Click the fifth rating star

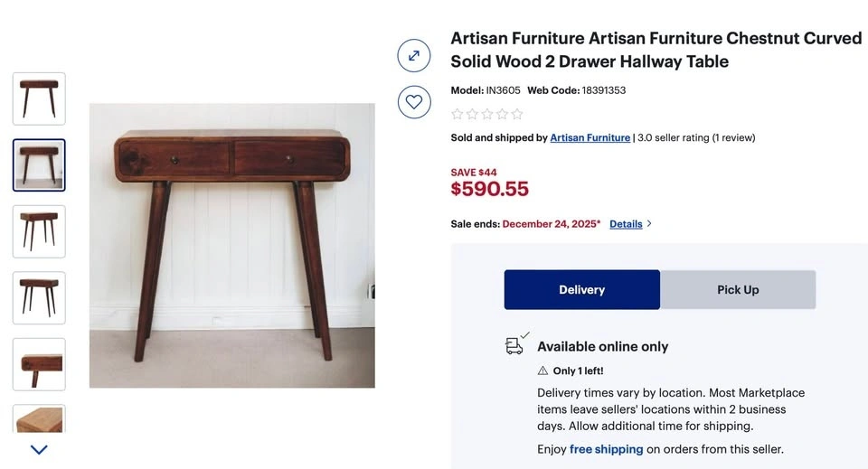[517, 114]
